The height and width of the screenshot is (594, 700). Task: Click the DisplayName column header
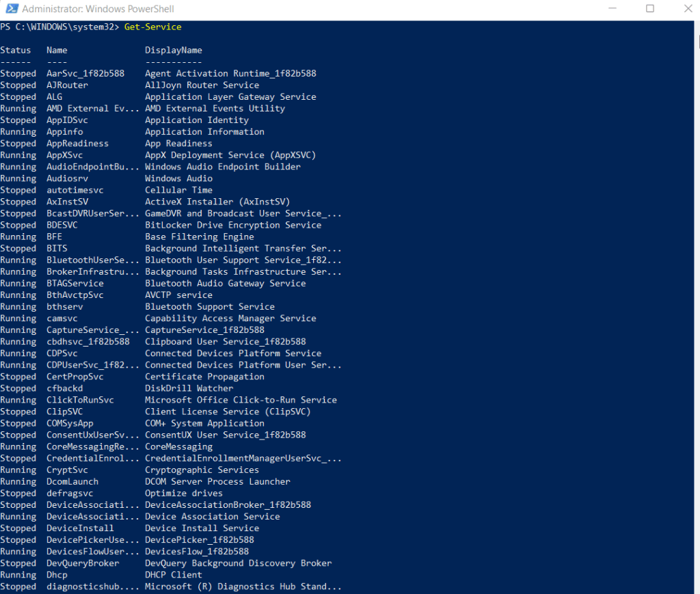(173, 51)
